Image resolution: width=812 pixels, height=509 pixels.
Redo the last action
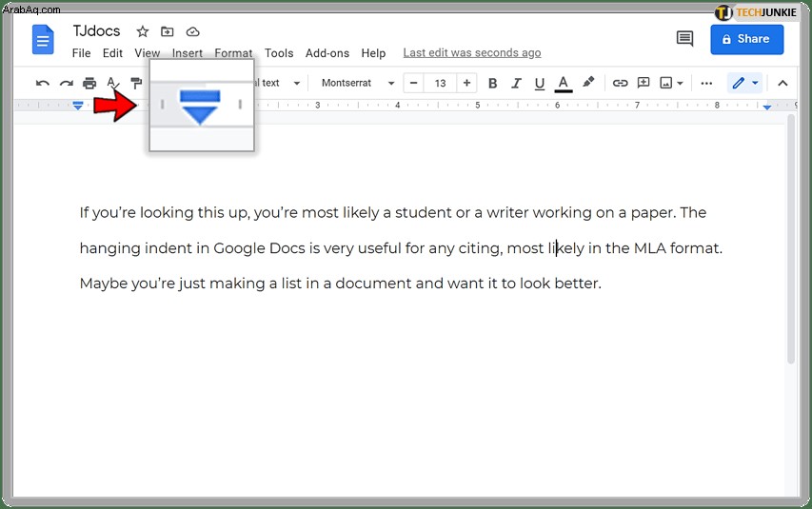(66, 83)
